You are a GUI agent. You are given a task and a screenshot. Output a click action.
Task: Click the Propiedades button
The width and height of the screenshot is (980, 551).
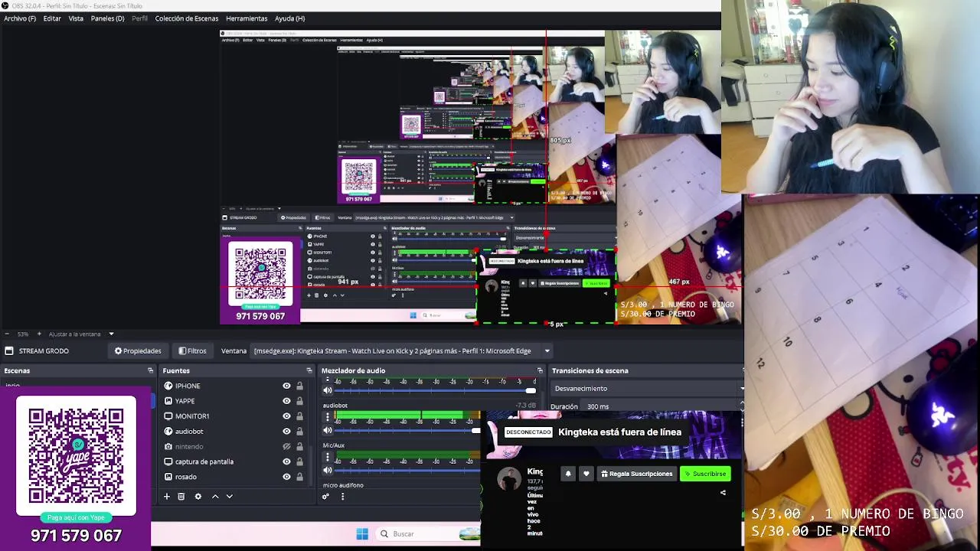tap(138, 350)
